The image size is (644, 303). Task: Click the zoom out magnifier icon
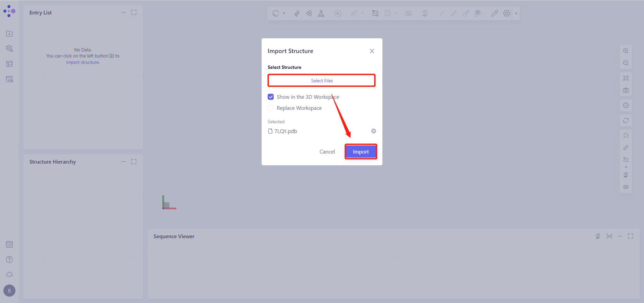pyautogui.click(x=626, y=63)
